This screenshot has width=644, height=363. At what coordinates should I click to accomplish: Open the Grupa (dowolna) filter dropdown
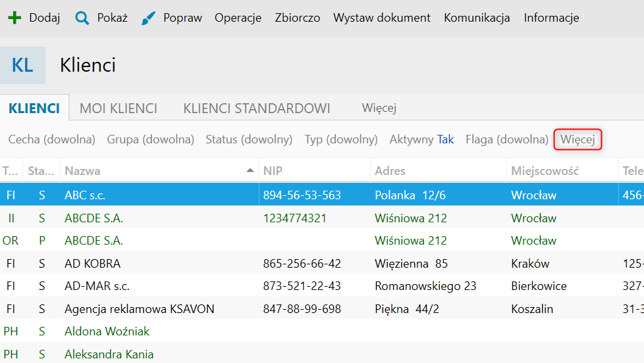[x=150, y=139]
